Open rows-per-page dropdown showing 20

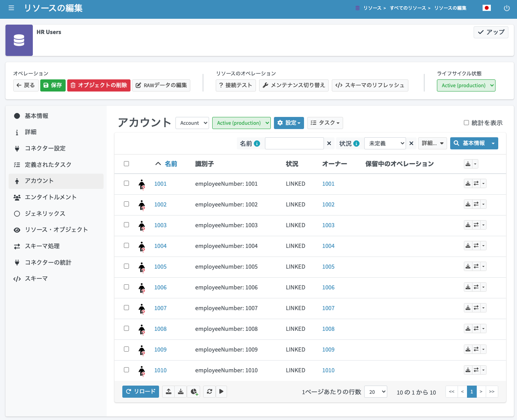(x=376, y=392)
